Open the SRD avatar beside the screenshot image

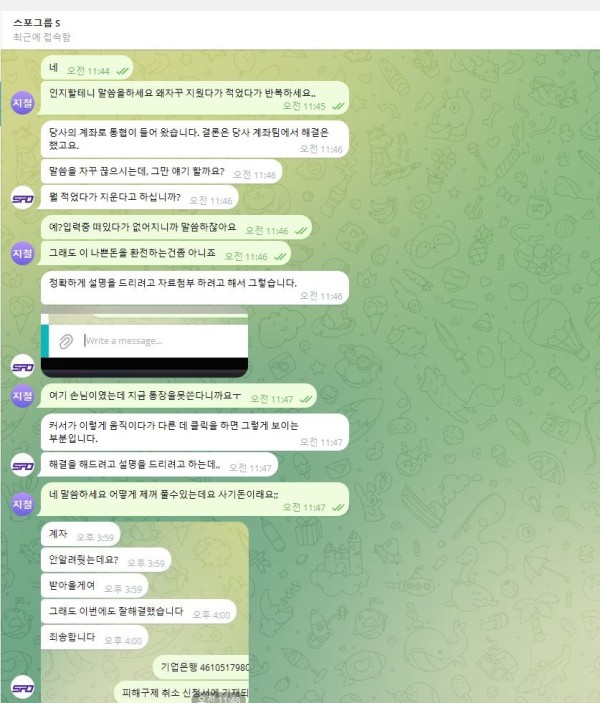22,366
